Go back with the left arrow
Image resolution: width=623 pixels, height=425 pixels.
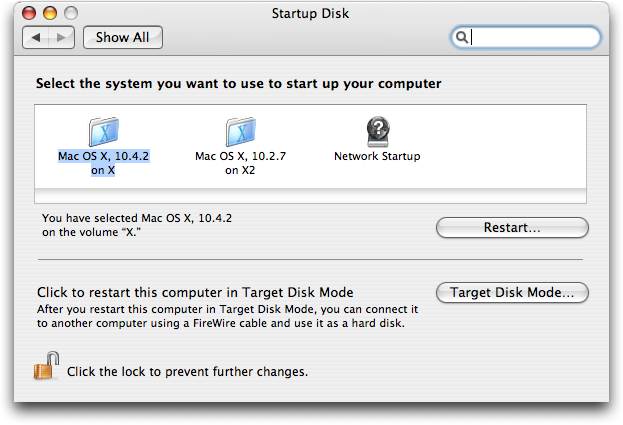36,38
